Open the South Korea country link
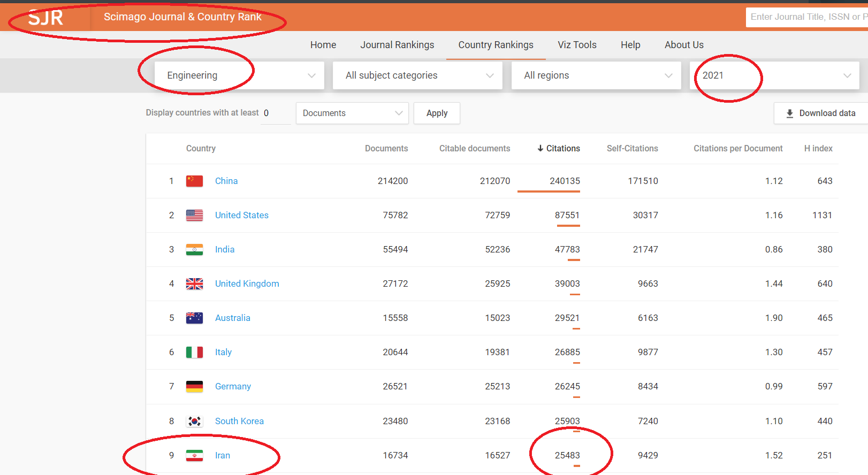Viewport: 868px width, 475px height. 239,421
